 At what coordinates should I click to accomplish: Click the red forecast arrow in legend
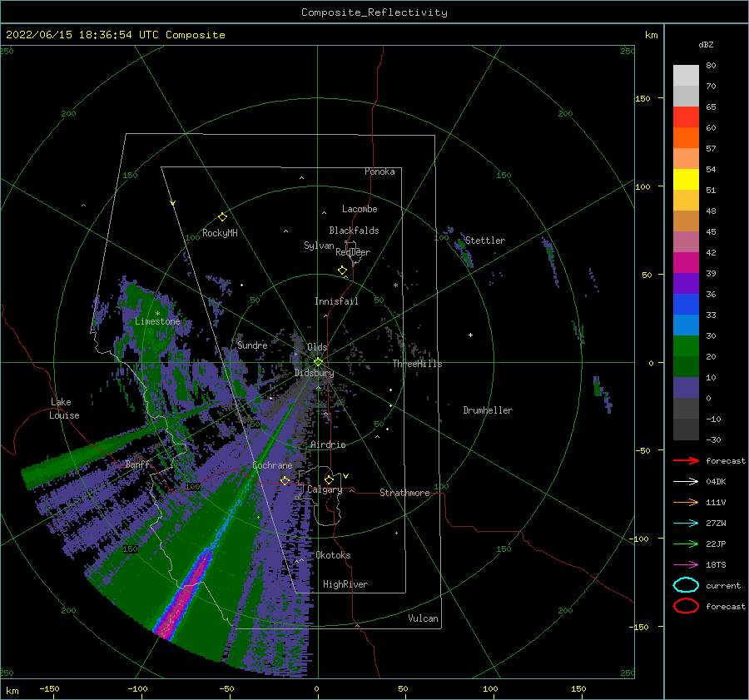click(x=686, y=460)
